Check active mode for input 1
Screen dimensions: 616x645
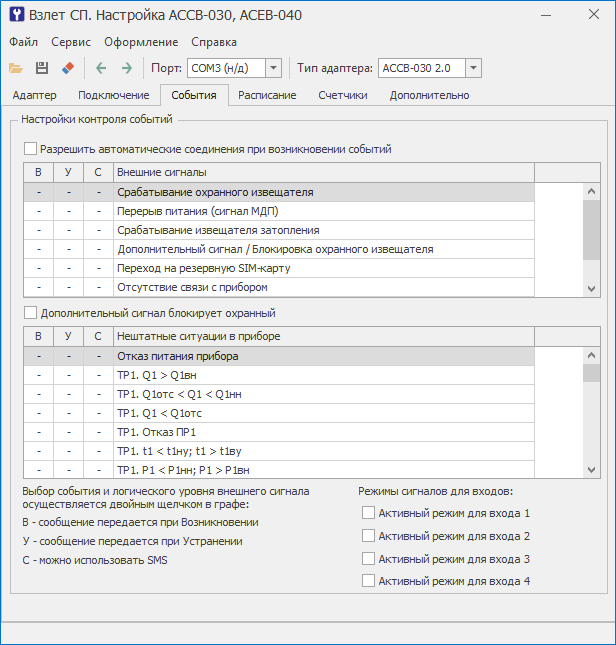click(x=368, y=513)
